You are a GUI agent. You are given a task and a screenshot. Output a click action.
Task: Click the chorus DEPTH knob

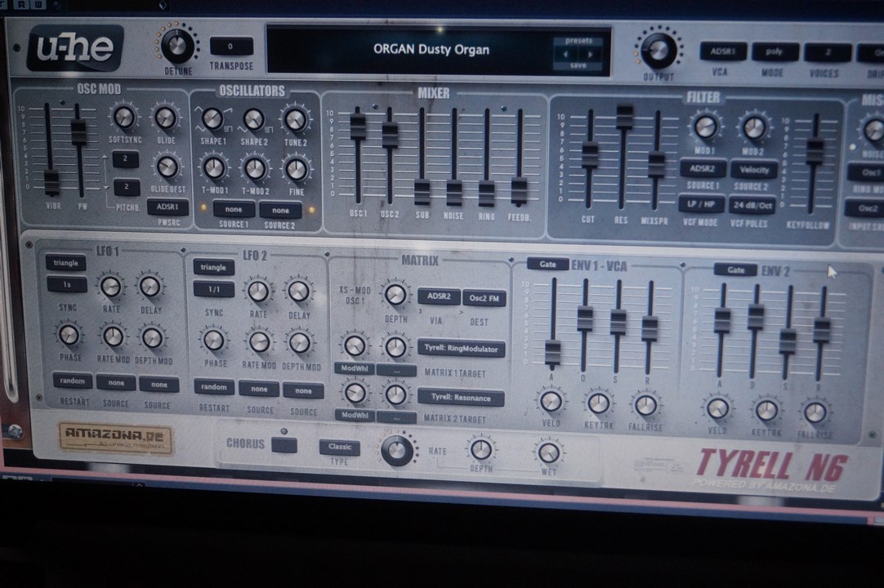coord(481,449)
